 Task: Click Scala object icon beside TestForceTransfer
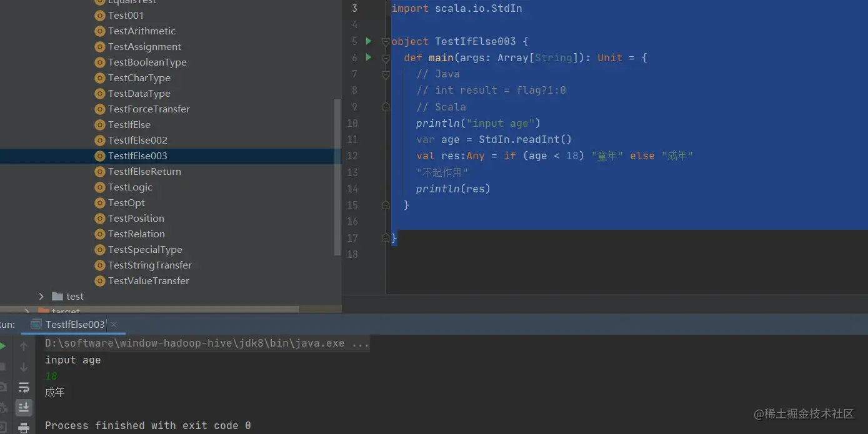99,109
